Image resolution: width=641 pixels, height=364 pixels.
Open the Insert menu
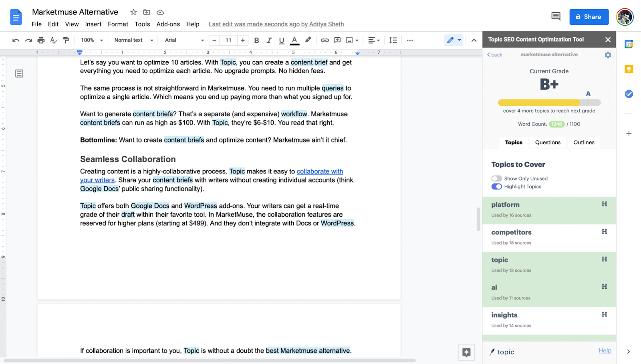pos(93,24)
